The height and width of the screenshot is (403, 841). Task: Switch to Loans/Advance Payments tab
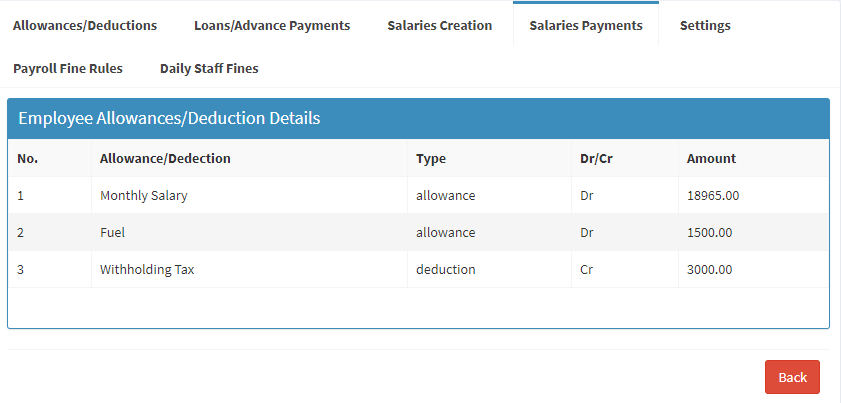click(272, 25)
